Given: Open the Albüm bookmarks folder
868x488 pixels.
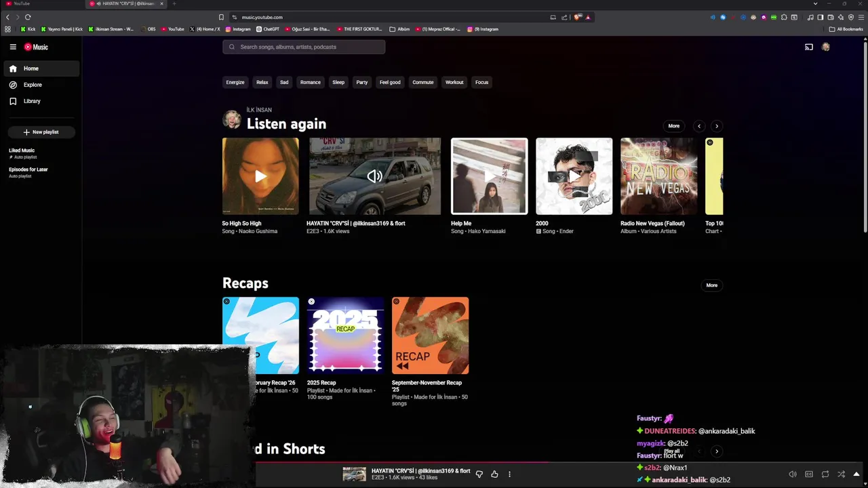Looking at the screenshot, I should [x=400, y=29].
